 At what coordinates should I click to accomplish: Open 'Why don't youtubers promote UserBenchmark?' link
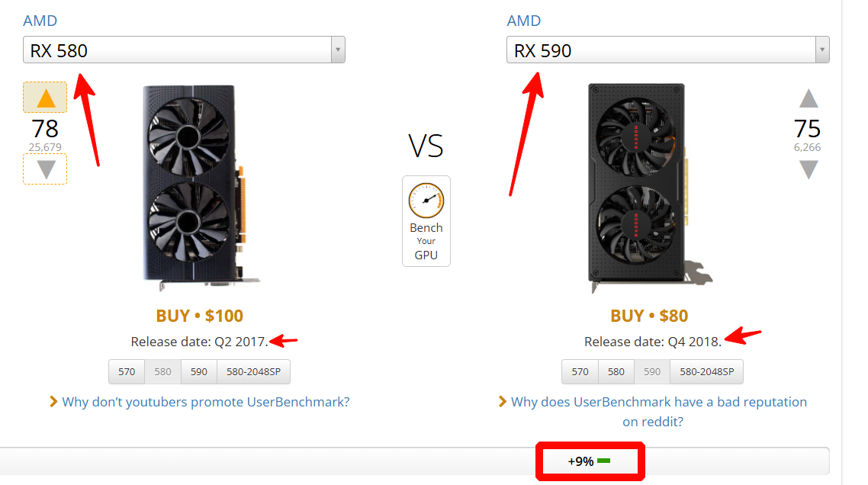206,401
